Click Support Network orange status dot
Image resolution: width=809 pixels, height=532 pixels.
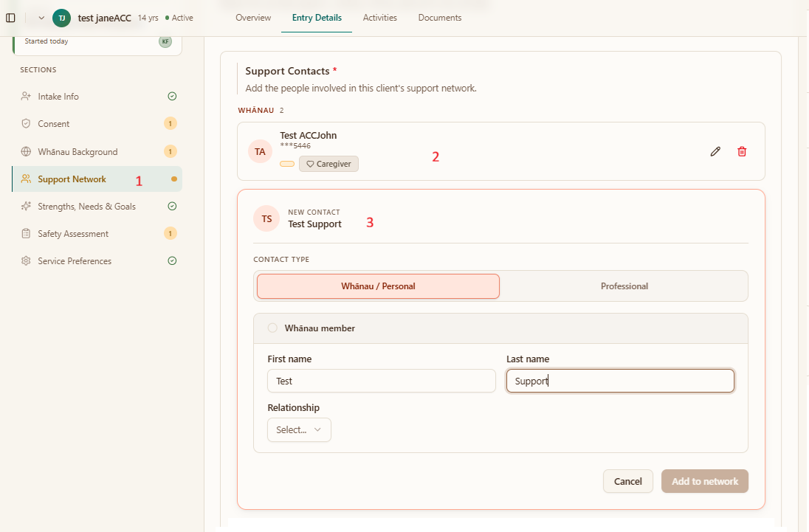174,179
